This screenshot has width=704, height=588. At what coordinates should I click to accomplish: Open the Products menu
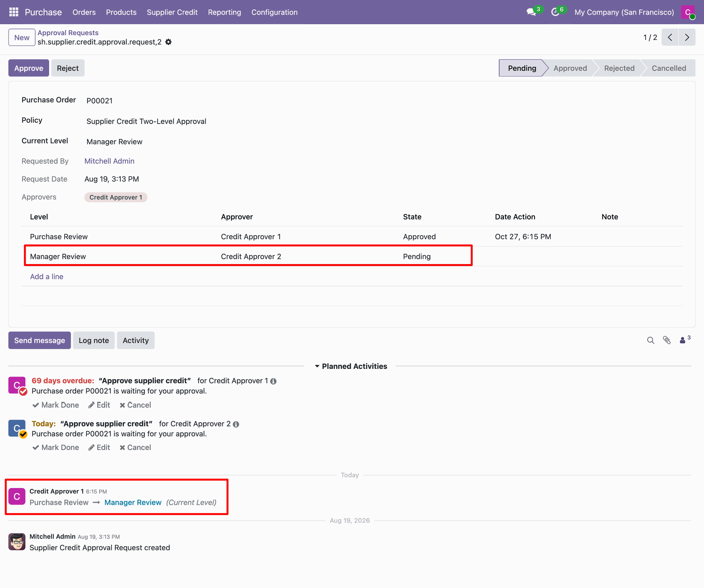[x=121, y=12]
